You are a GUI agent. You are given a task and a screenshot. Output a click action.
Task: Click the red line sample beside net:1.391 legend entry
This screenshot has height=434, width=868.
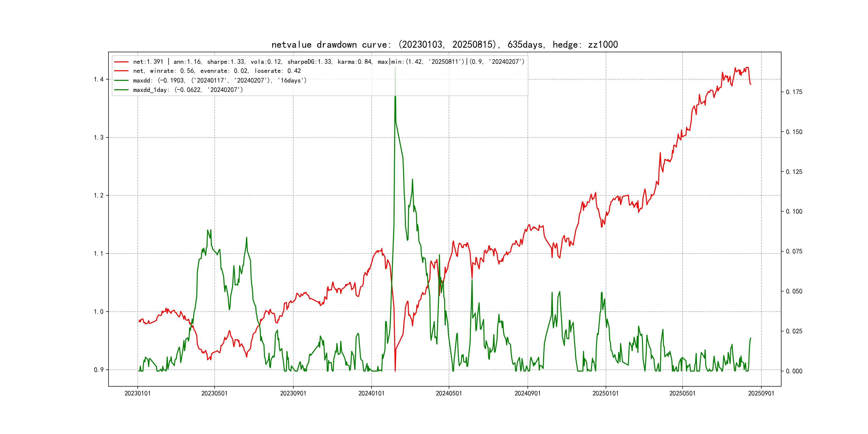(121, 62)
